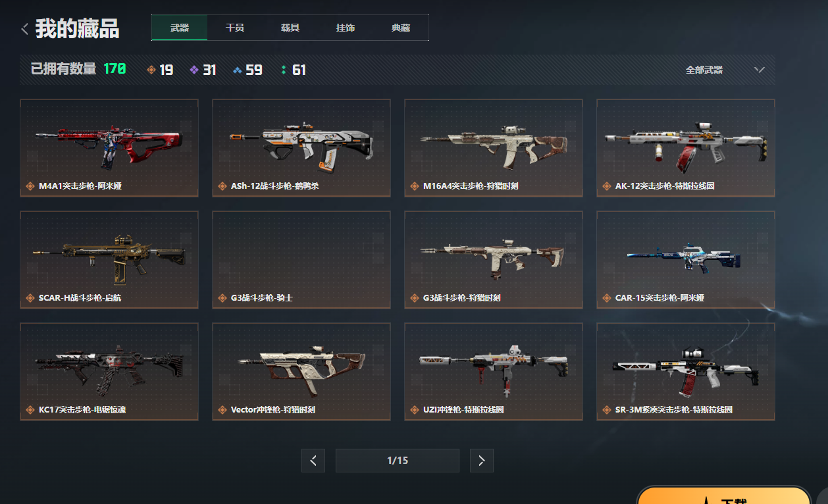
Task: Select the Vector冲锋枪-狩猎时刻 weapon card
Action: [301, 372]
